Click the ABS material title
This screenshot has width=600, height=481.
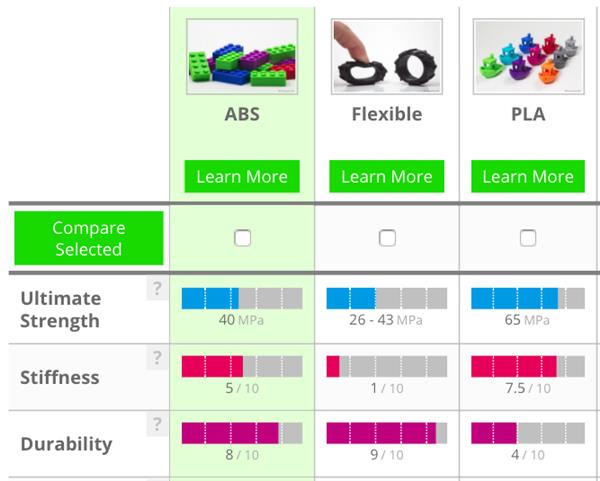pyautogui.click(x=242, y=114)
